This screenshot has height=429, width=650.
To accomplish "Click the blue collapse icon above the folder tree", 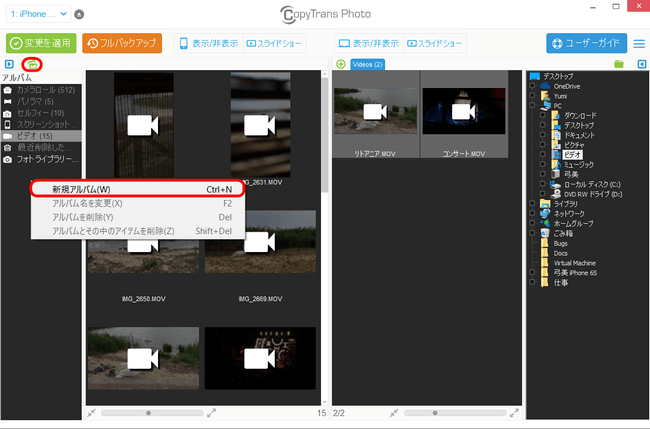I will tap(642, 64).
